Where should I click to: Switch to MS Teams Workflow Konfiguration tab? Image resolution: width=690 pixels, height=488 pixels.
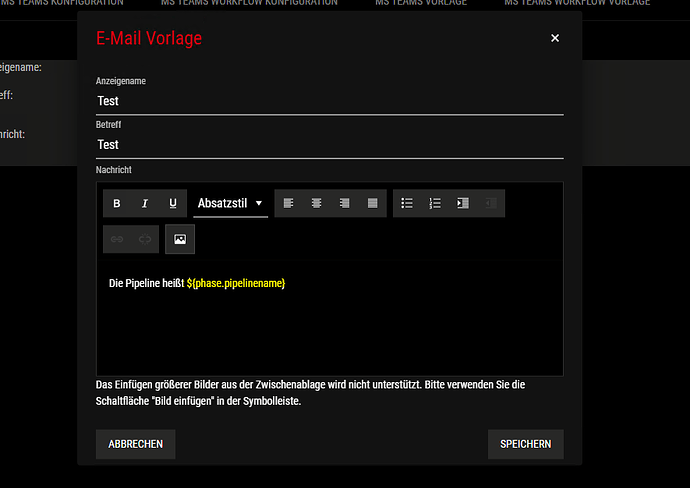point(249,3)
